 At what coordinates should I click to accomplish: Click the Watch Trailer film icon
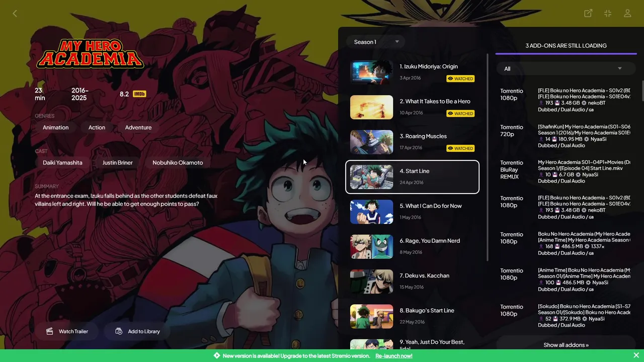pos(50,331)
